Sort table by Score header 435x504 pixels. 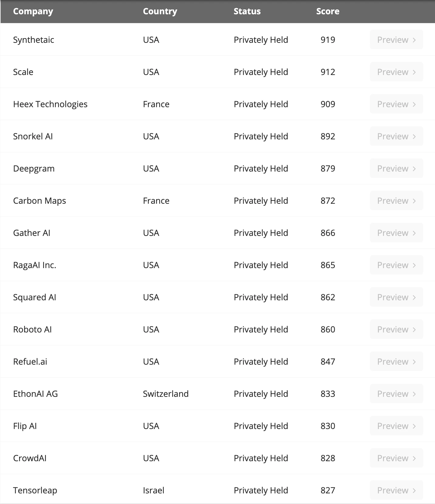pos(327,11)
